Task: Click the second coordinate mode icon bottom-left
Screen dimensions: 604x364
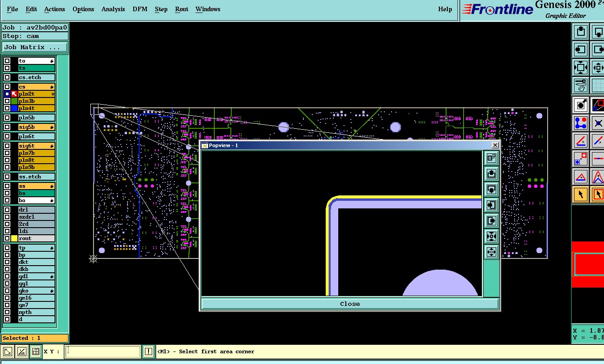Action: point(21,351)
